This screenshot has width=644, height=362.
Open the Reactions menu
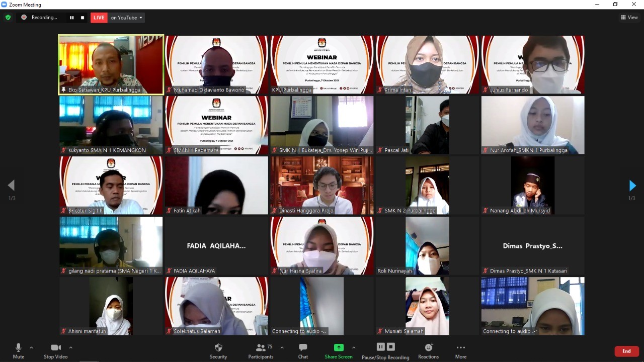(429, 348)
